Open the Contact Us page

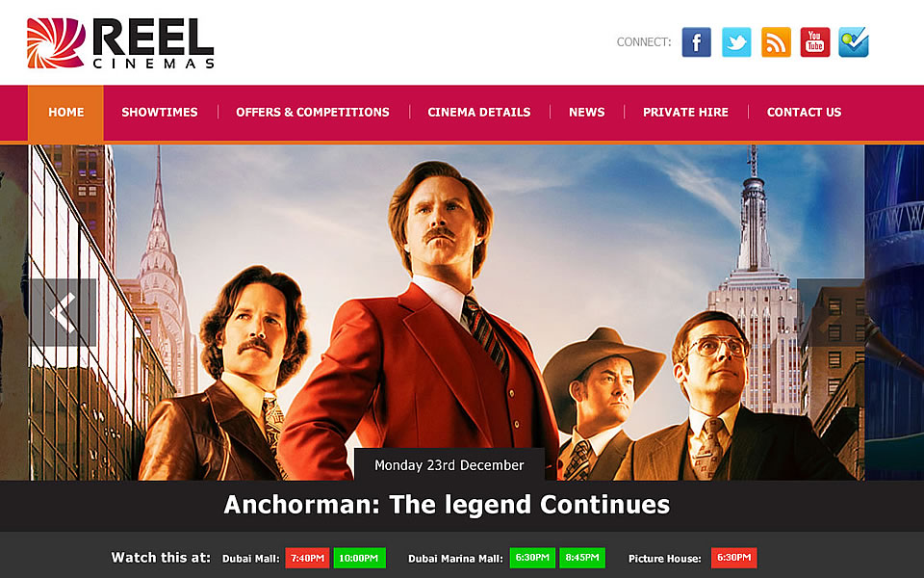(804, 112)
